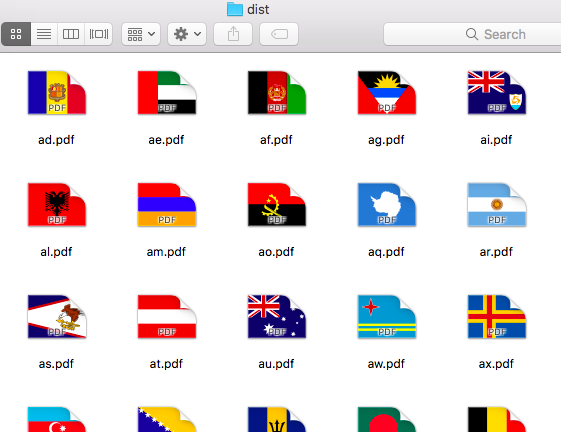
Task: Click the ao.pdf file name
Action: click(276, 252)
